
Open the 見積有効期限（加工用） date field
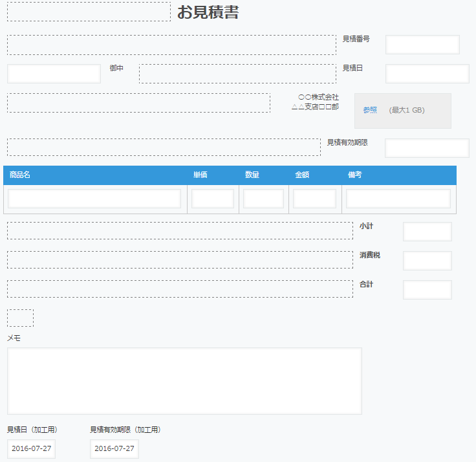(114, 449)
